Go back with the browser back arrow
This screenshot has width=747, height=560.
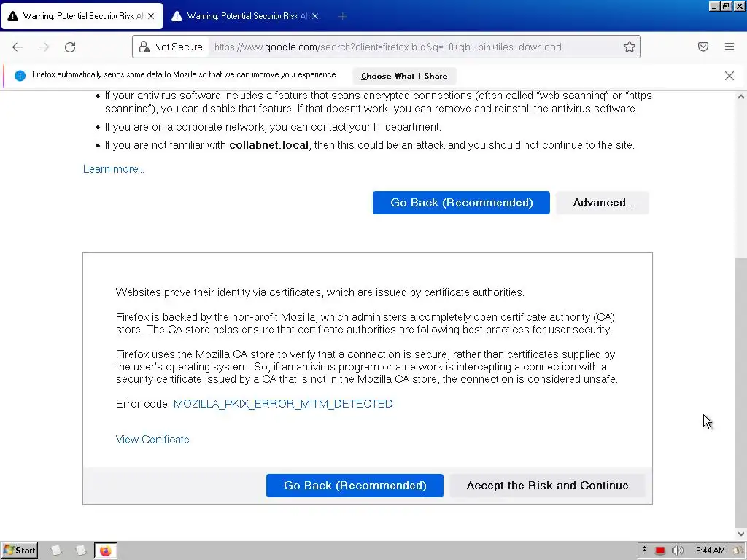[18, 47]
